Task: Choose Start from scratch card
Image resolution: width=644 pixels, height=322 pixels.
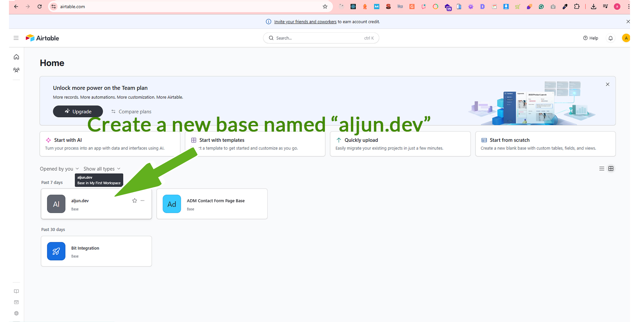Action: [545, 144]
